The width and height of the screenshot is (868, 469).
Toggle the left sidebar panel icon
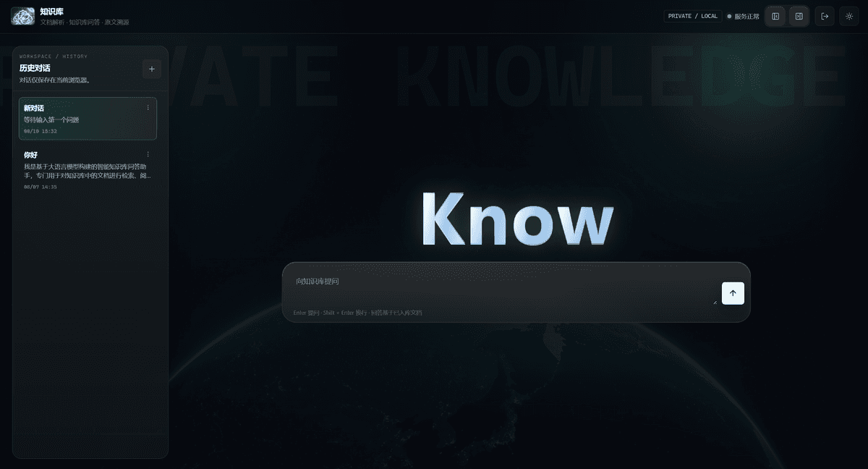pyautogui.click(x=775, y=16)
